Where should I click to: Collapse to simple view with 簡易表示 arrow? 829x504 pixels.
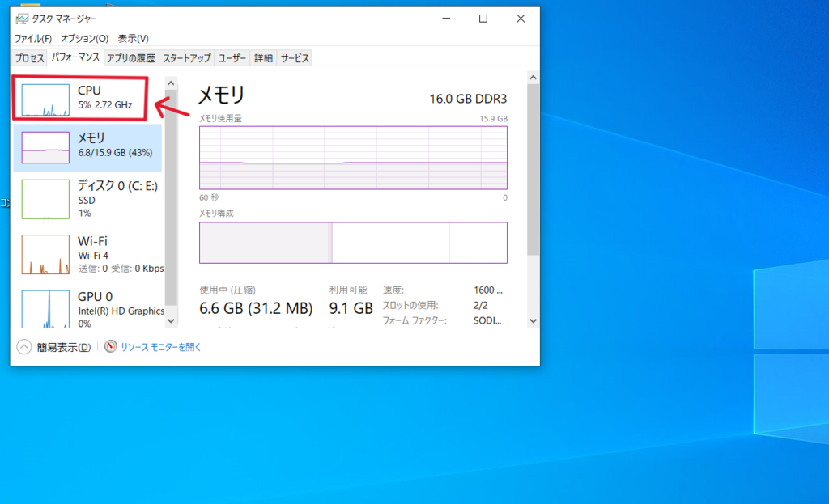point(24,347)
